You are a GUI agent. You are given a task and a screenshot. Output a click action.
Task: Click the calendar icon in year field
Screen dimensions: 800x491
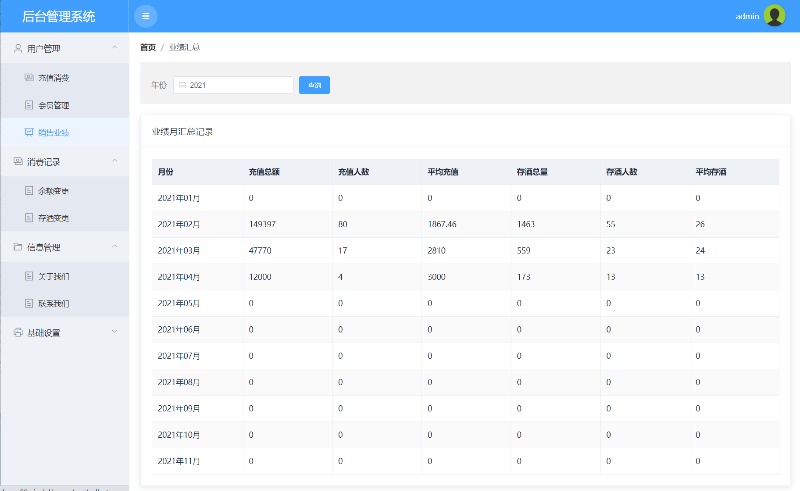click(x=182, y=85)
